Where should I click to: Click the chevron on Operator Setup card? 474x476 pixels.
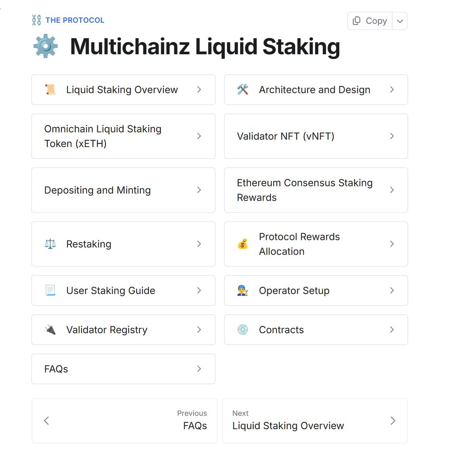[x=392, y=290]
